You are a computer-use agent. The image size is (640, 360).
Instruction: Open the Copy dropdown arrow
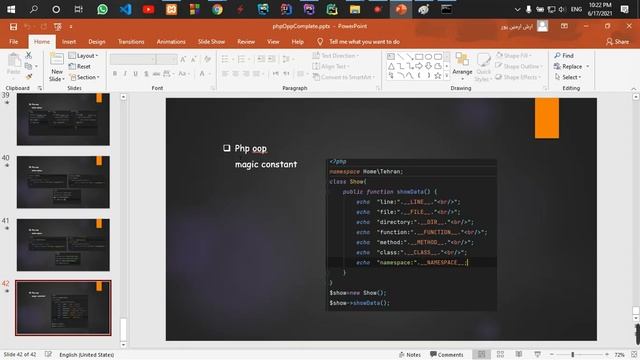(36, 66)
